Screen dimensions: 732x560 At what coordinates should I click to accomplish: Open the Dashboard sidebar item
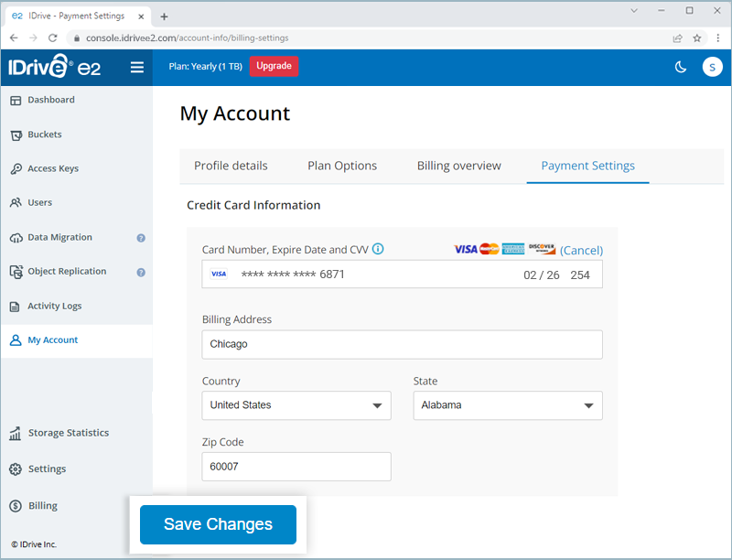tap(50, 100)
